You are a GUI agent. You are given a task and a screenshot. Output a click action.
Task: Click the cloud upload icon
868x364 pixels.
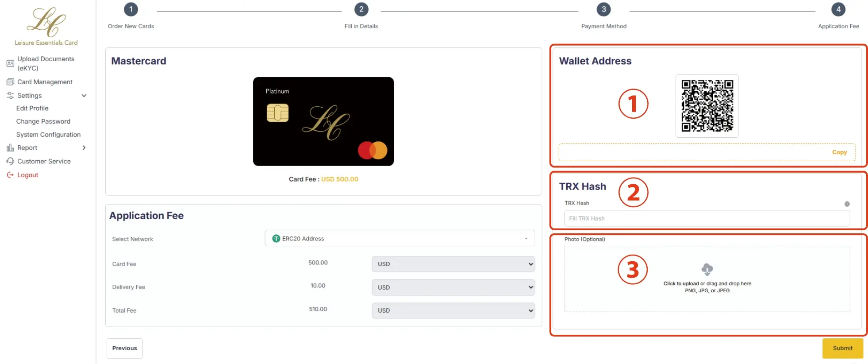pyautogui.click(x=707, y=269)
